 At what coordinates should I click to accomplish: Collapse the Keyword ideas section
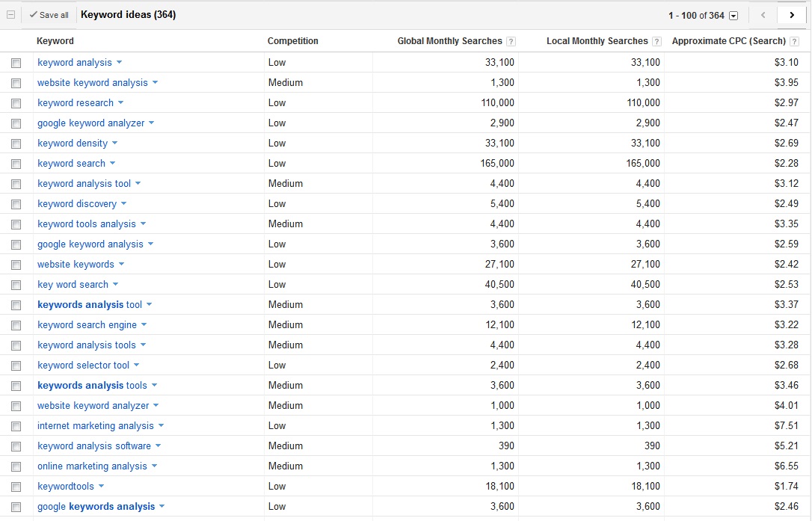(x=10, y=15)
